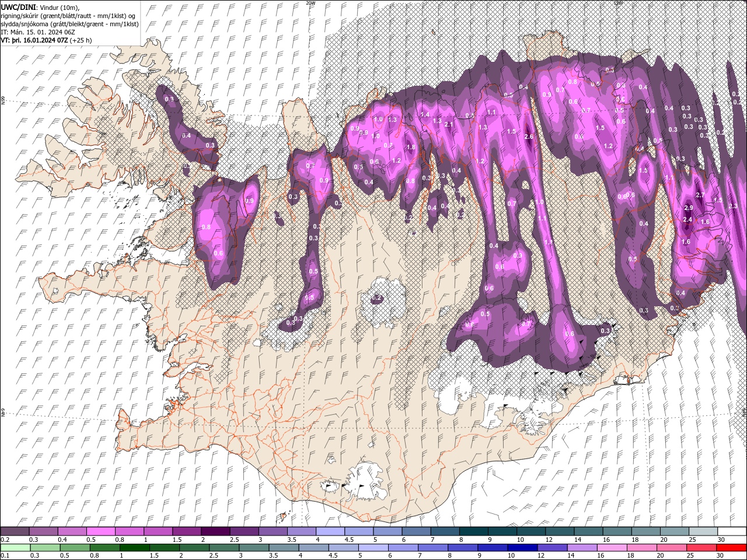Click the snow scale swatch starting at 0.2
The width and height of the screenshot is (747, 560).
15,531
